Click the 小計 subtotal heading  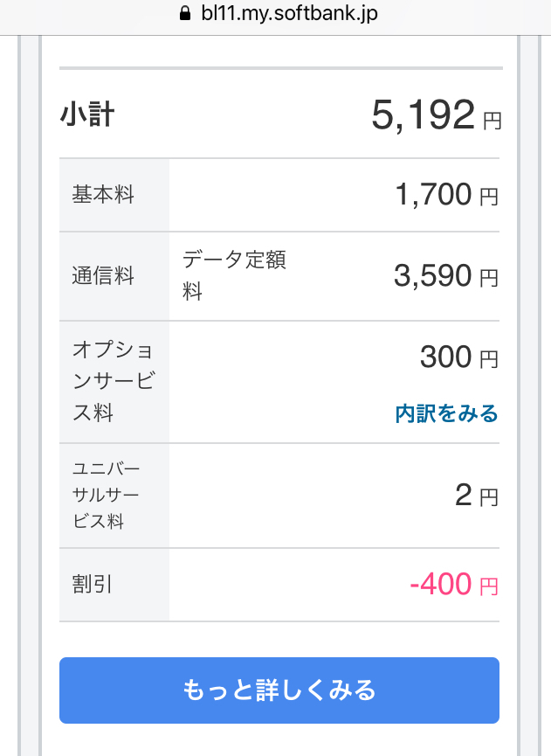[x=87, y=114]
